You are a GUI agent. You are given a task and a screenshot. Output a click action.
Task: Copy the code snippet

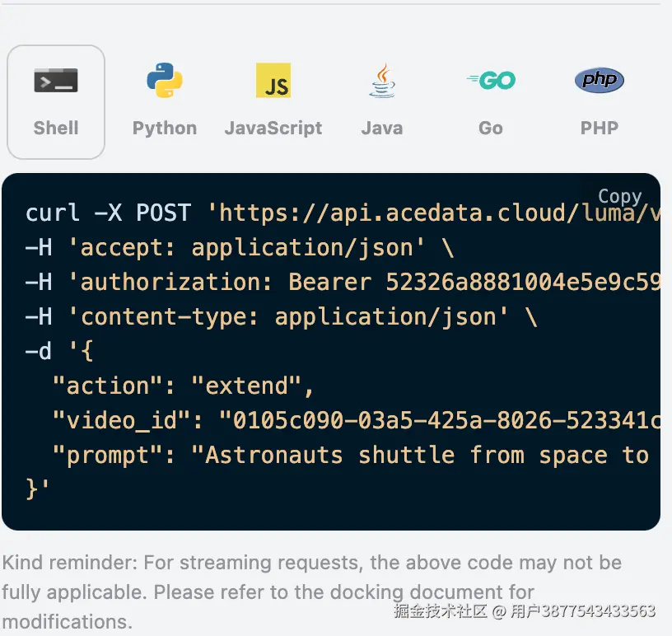coord(619,196)
